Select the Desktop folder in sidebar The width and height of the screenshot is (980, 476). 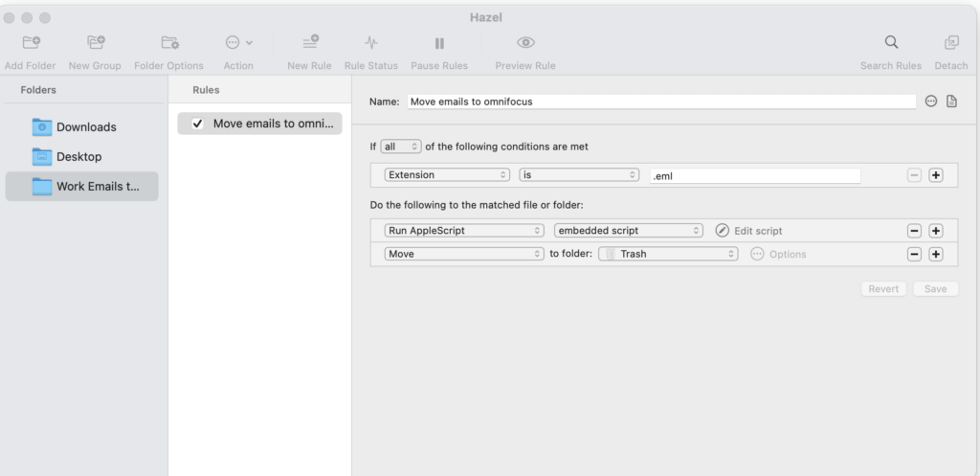pyautogui.click(x=78, y=156)
